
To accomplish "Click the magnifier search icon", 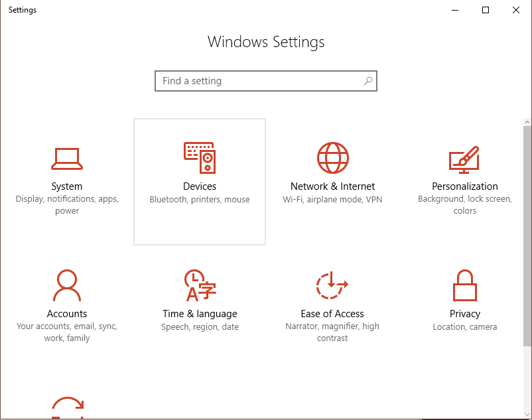I will click(x=368, y=81).
